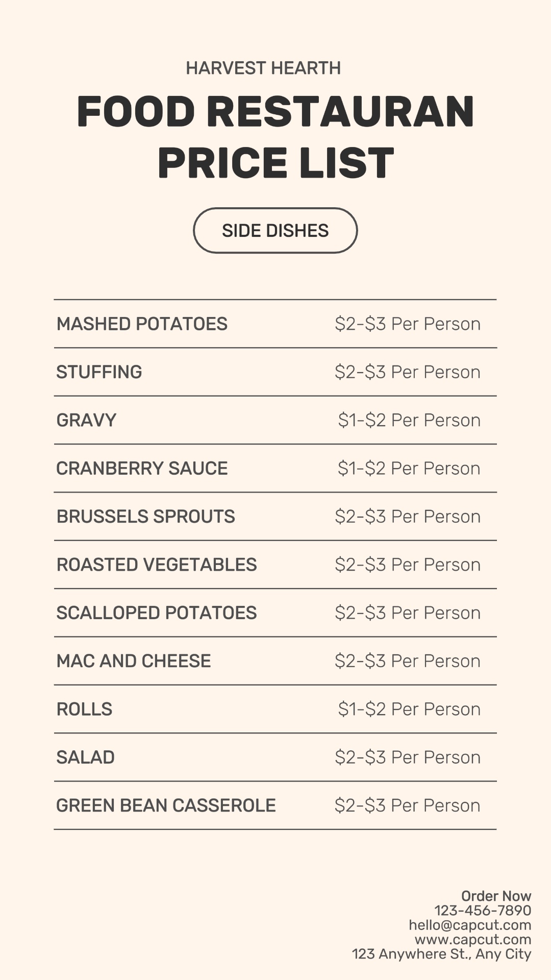Select the Scalloped Potatoes entry
This screenshot has width=551, height=980.
tap(156, 612)
